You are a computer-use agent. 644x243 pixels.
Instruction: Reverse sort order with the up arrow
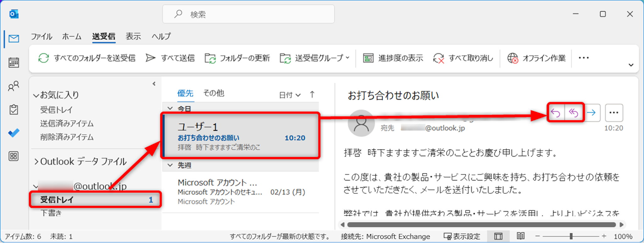click(312, 94)
